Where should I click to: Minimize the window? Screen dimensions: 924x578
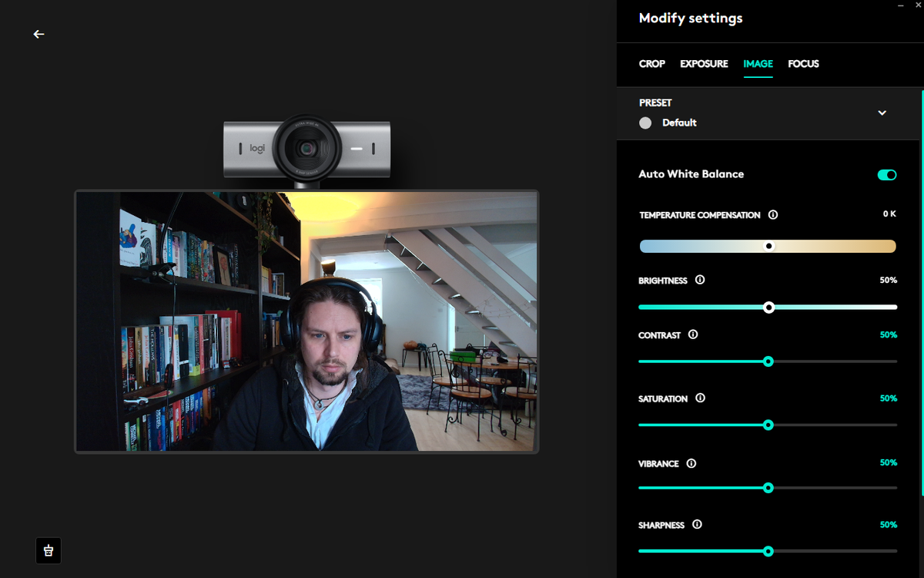point(901,5)
